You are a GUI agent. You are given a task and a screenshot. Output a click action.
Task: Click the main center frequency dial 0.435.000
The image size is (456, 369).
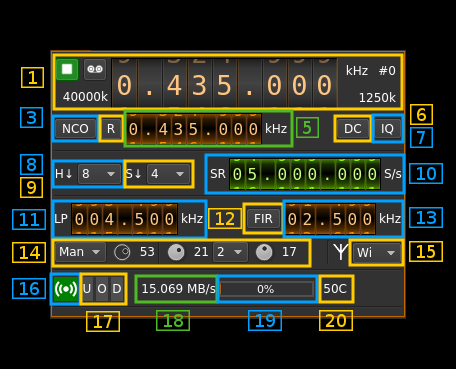pyautogui.click(x=224, y=83)
